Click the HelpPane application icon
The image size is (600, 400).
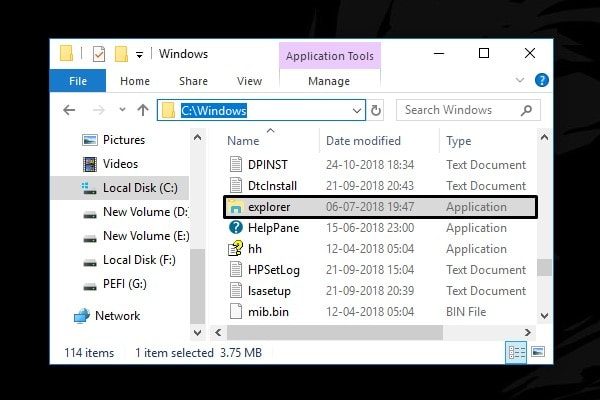pos(236,228)
